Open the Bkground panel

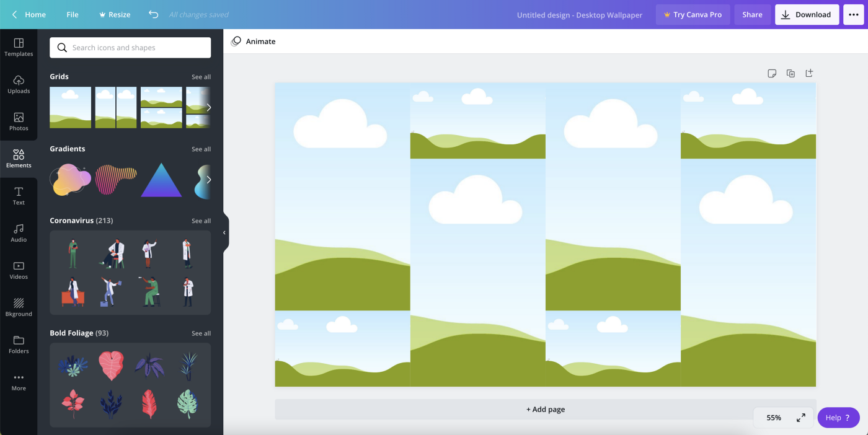19,307
